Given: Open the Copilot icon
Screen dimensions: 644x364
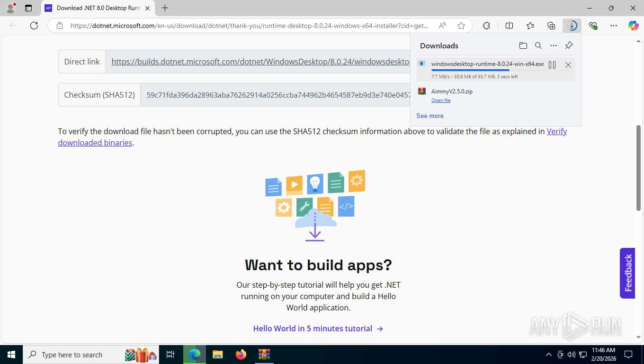Looking at the screenshot, I should 633,26.
